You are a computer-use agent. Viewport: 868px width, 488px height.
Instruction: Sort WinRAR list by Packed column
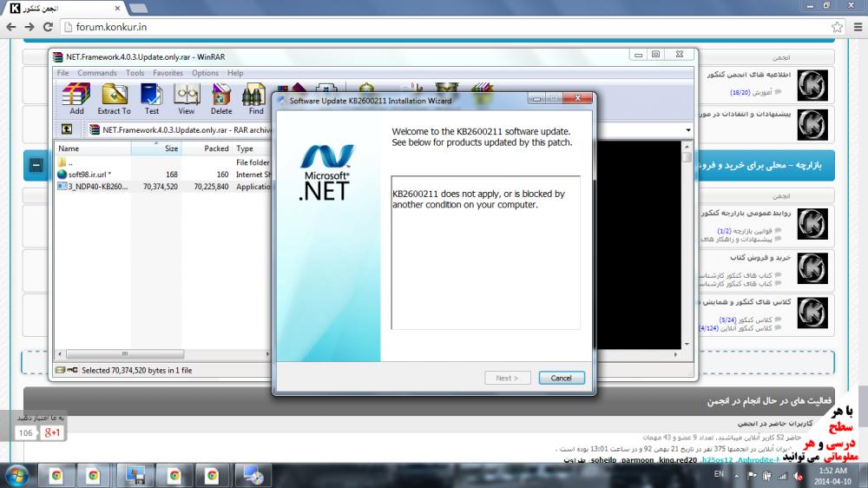click(x=207, y=148)
